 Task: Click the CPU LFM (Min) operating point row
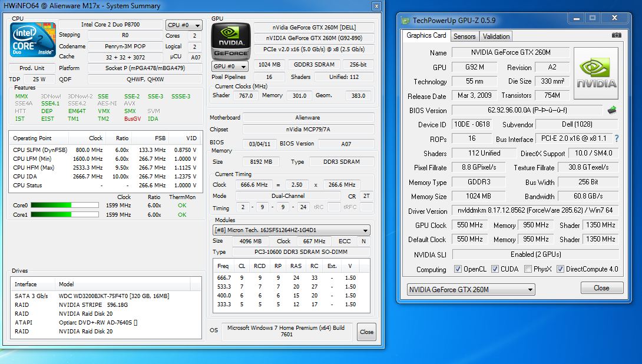105,159
